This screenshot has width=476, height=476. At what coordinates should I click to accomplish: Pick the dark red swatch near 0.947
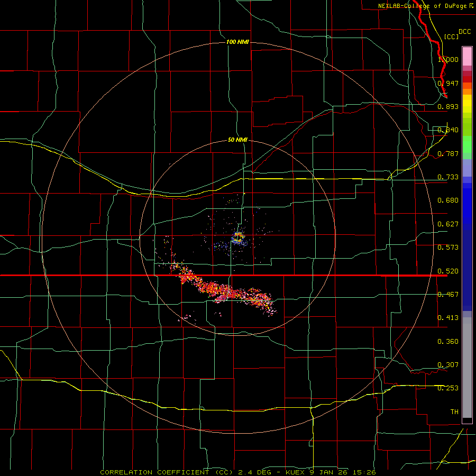click(467, 79)
